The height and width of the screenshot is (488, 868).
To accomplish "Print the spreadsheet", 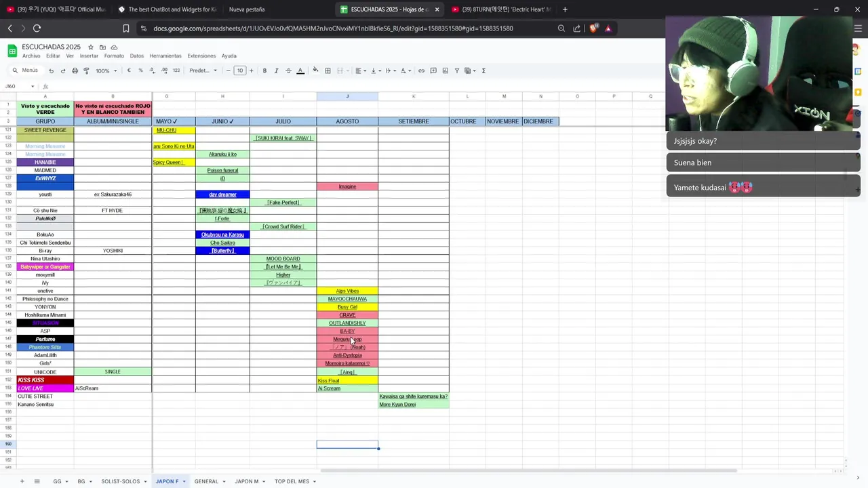I will pyautogui.click(x=75, y=70).
